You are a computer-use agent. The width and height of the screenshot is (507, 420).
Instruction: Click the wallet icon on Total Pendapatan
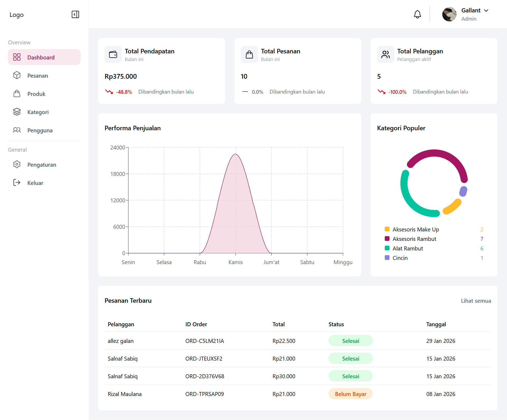click(113, 54)
